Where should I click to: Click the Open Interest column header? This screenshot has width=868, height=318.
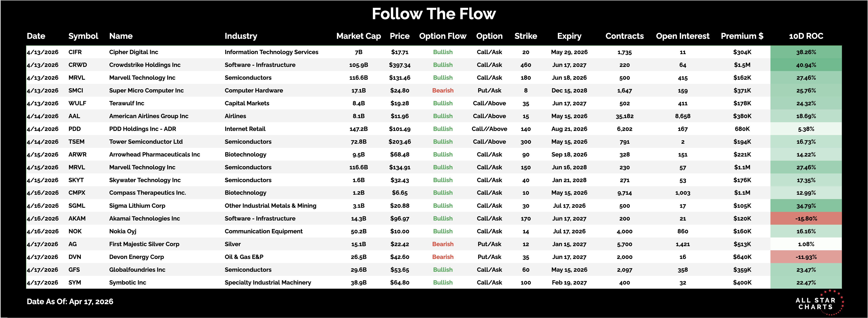pos(682,36)
